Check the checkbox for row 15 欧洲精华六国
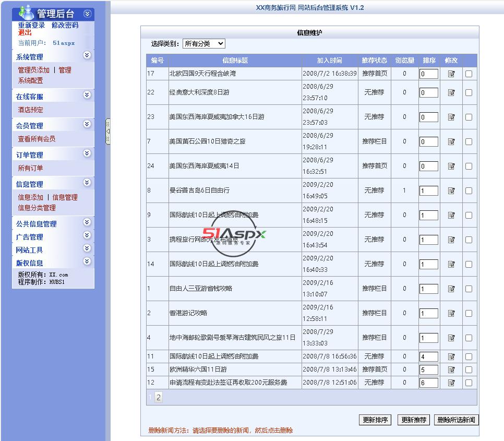 pos(469,370)
